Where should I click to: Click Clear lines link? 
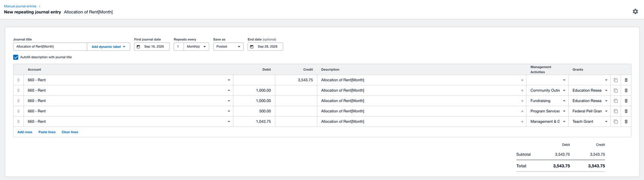(70, 132)
